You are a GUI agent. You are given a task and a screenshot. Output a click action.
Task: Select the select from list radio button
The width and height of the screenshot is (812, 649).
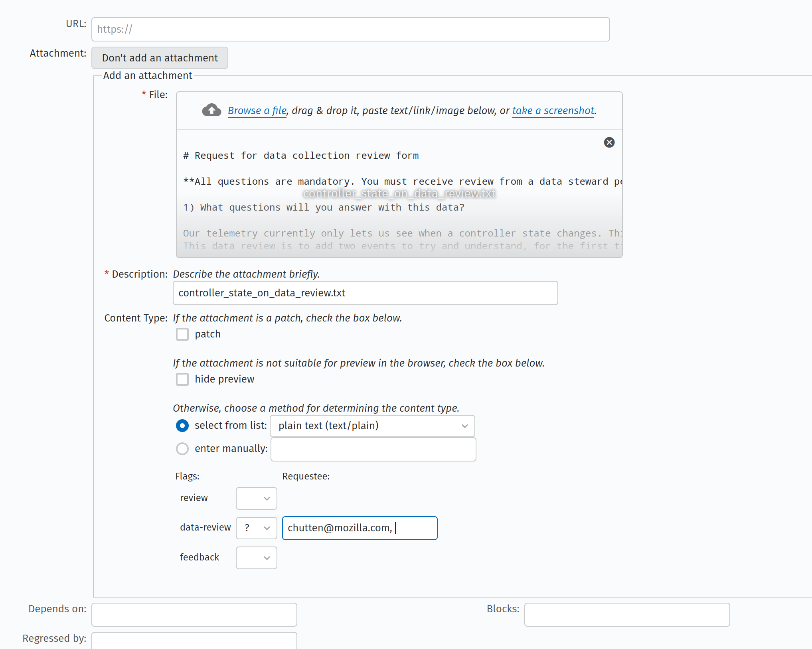coord(182,426)
